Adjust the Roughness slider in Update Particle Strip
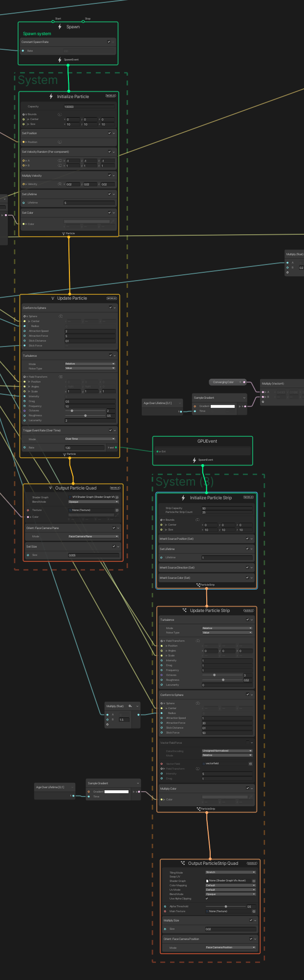 pyautogui.click(x=222, y=680)
